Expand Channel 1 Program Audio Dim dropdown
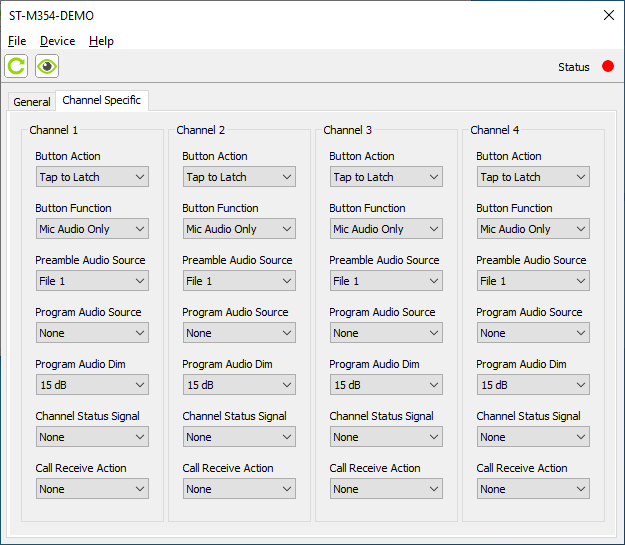 [x=92, y=385]
